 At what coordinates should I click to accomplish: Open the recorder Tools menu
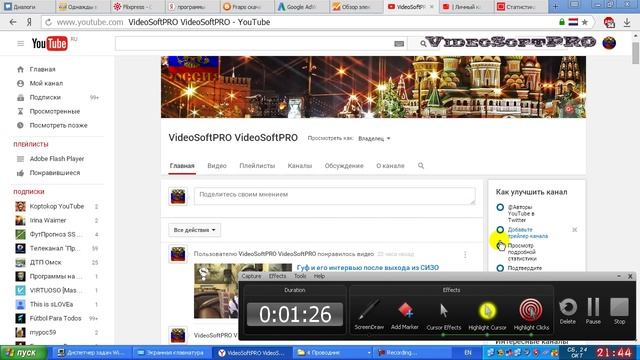300,276
